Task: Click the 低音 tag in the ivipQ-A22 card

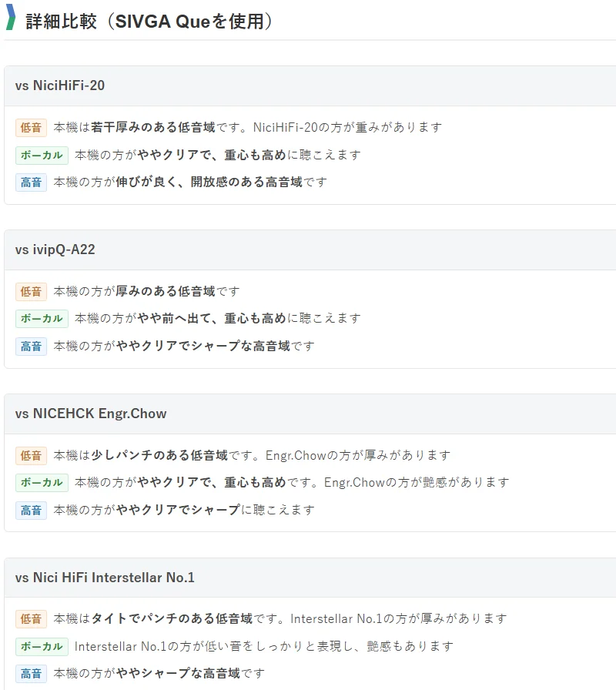Action: click(x=31, y=292)
